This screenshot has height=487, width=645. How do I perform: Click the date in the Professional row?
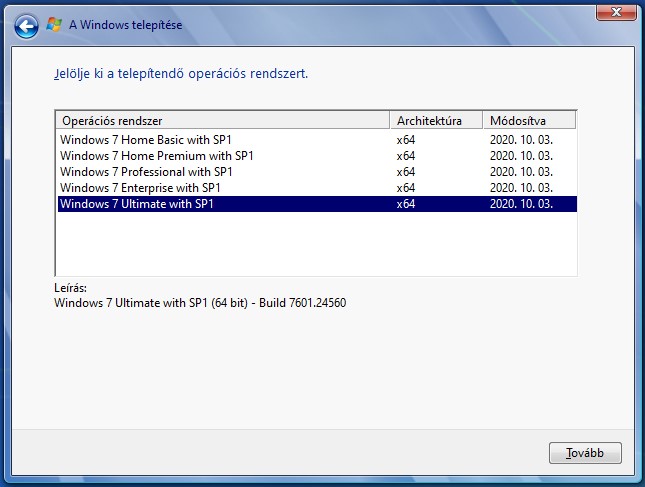521,172
